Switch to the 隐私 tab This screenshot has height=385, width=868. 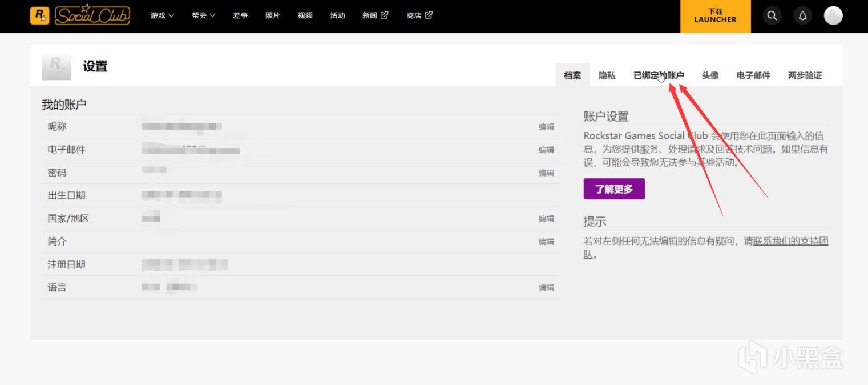[607, 75]
